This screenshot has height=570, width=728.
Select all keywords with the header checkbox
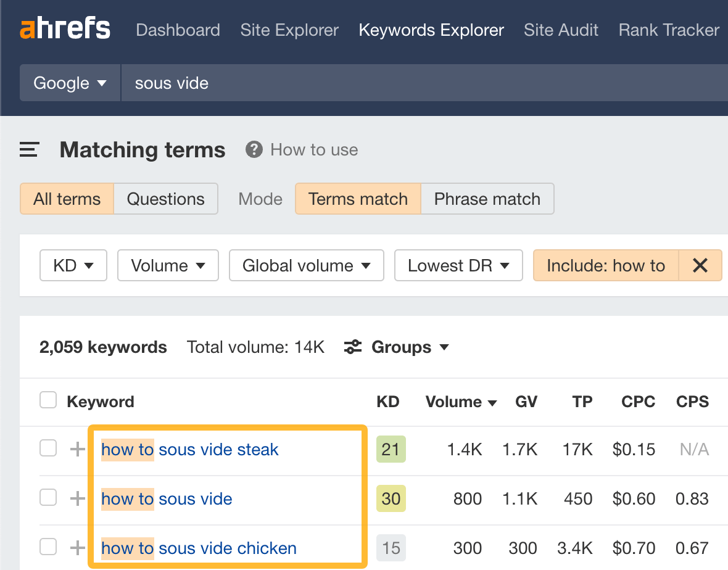coord(48,400)
